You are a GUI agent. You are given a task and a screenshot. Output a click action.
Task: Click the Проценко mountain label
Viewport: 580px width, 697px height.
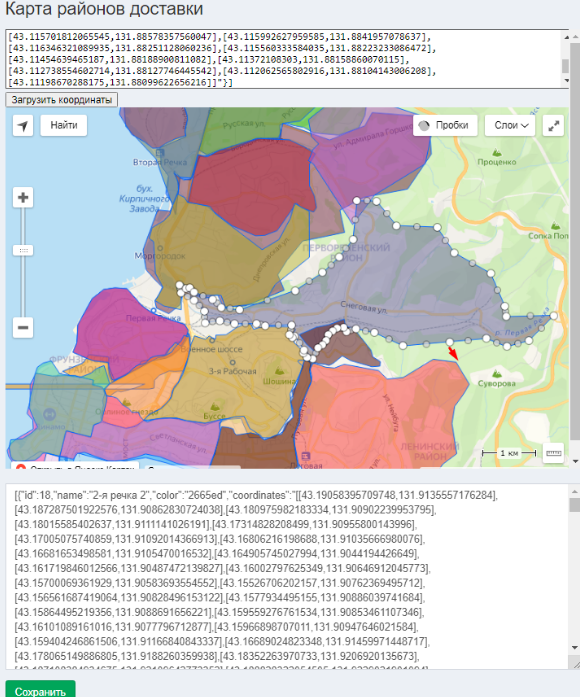click(x=497, y=162)
